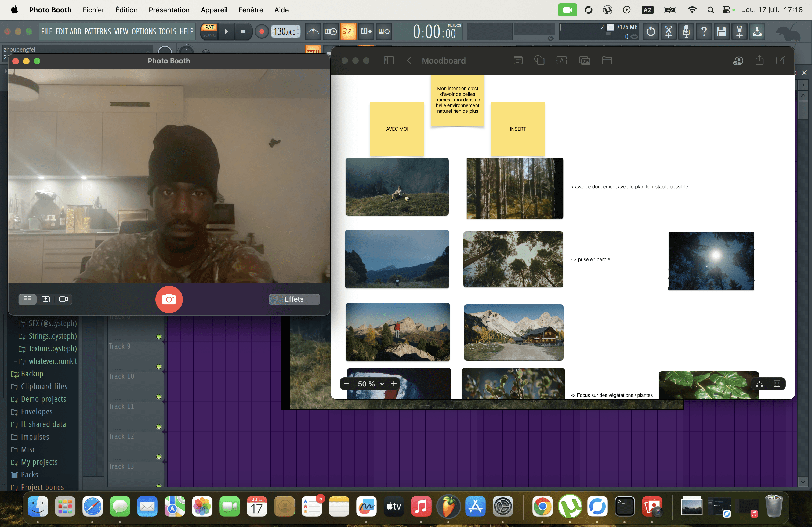This screenshot has height=527, width=812.
Task: Switch Photo Booth to video recording mode
Action: (x=63, y=299)
